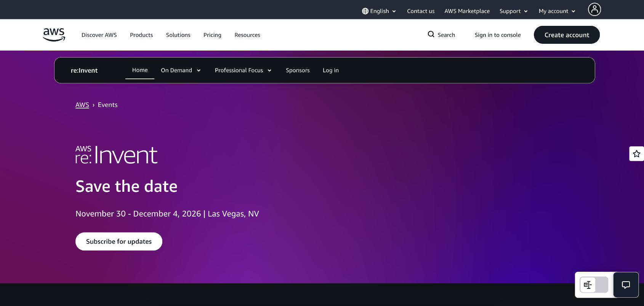
Task: Click Subscribe for updates button
Action: 119,241
